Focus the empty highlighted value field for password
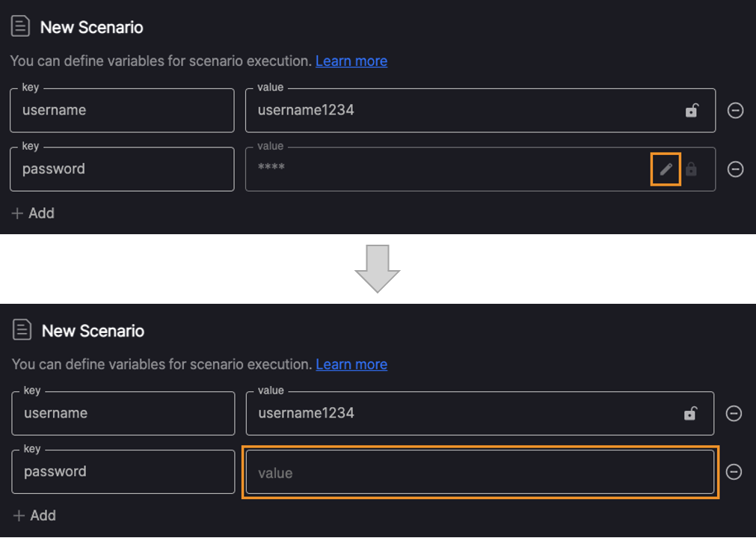 pos(480,472)
